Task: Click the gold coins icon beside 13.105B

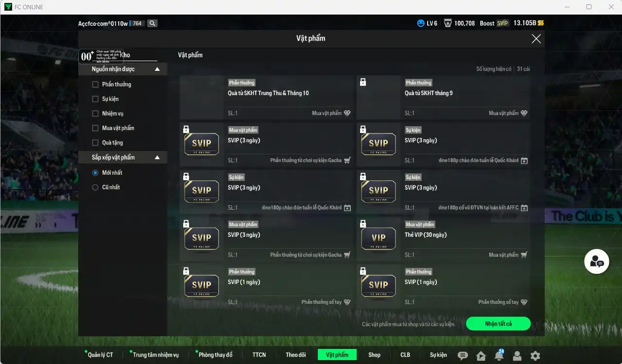Action: click(x=540, y=23)
